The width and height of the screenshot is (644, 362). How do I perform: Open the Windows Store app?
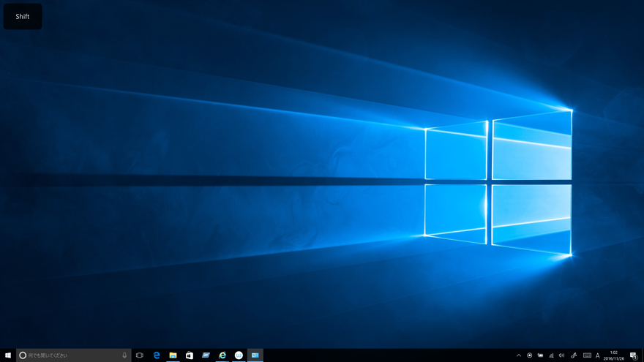[190, 355]
